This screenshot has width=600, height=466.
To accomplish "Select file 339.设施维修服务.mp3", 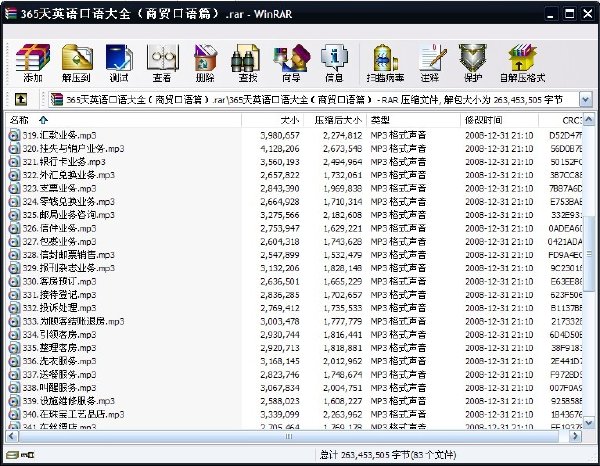I will click(68, 401).
